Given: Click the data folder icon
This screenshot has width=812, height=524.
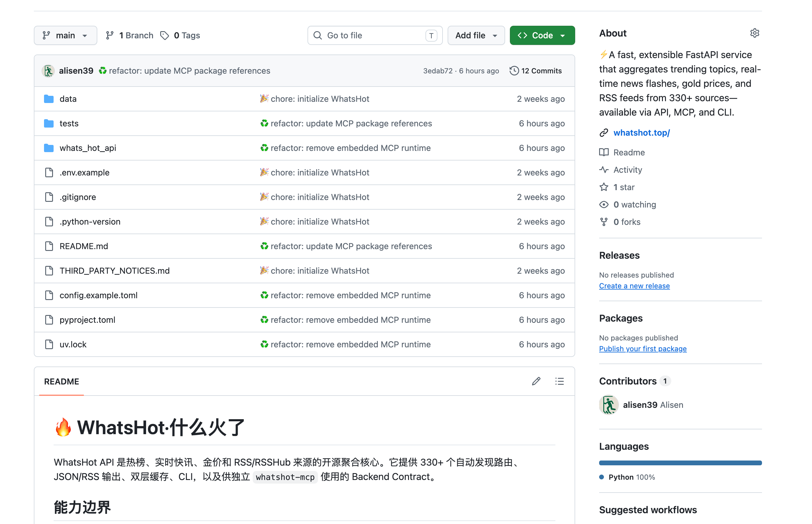Looking at the screenshot, I should [x=49, y=99].
